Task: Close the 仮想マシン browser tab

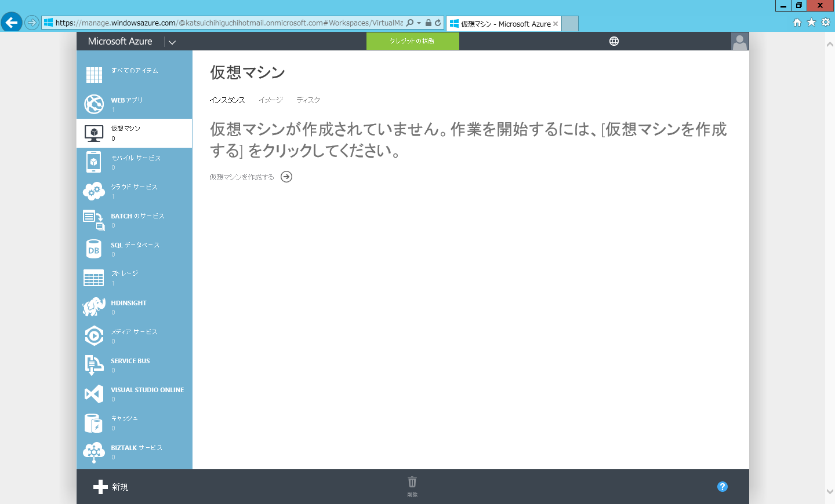Action: coord(556,24)
